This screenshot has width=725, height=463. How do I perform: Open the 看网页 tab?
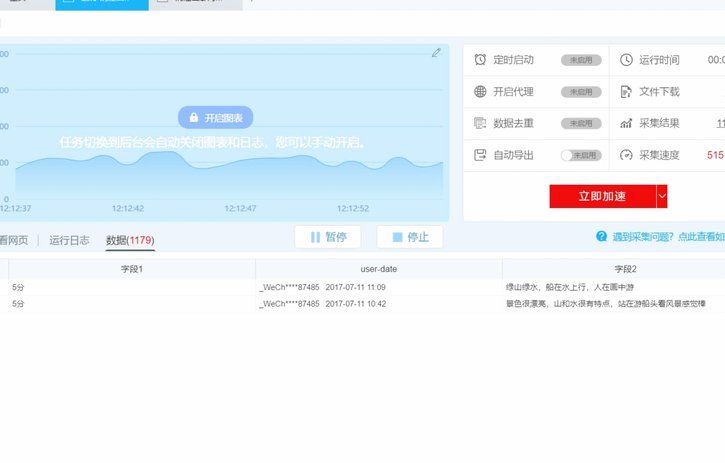14,240
